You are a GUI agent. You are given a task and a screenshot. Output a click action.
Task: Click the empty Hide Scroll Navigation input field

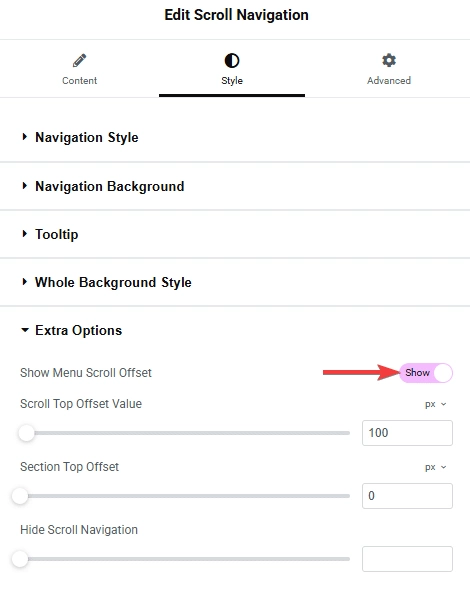click(x=407, y=559)
